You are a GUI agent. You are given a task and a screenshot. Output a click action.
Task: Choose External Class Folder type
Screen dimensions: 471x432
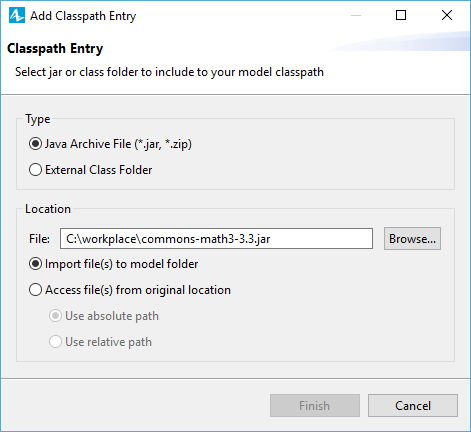point(90,170)
